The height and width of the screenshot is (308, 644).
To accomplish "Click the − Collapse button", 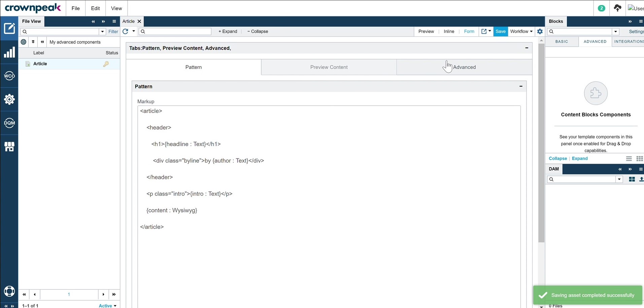I will (258, 31).
